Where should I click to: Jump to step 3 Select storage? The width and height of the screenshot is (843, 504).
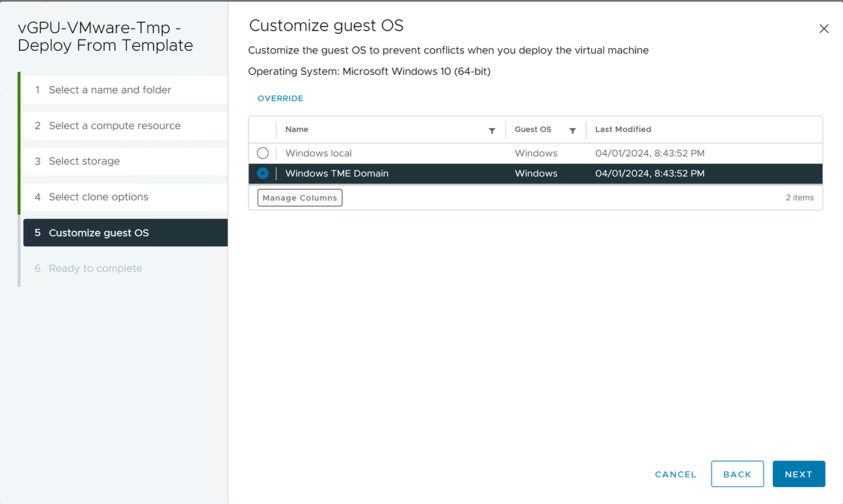[x=84, y=161]
